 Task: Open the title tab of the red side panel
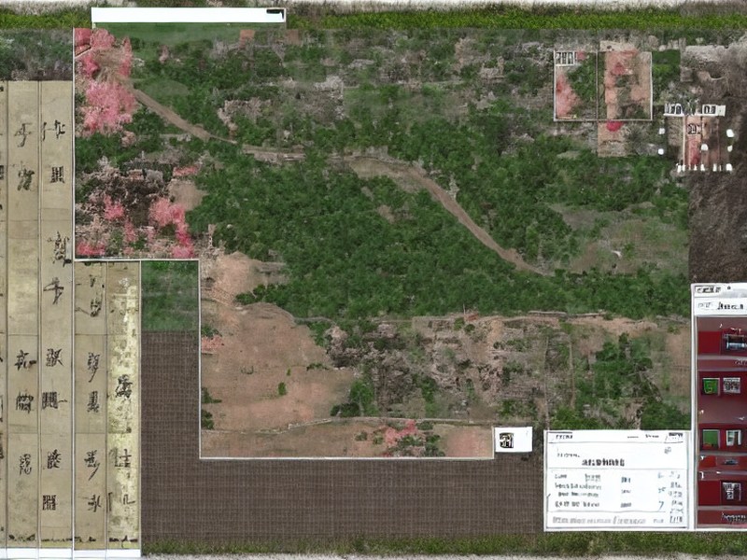point(709,289)
